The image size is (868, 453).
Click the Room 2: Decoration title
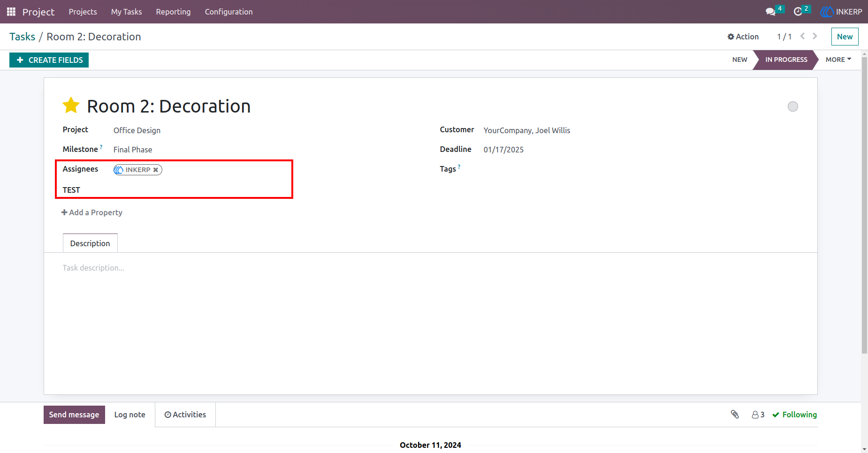(169, 106)
